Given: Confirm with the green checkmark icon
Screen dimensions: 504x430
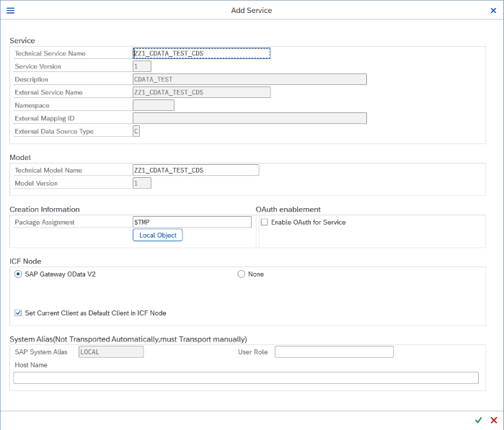Looking at the screenshot, I should tap(478, 420).
